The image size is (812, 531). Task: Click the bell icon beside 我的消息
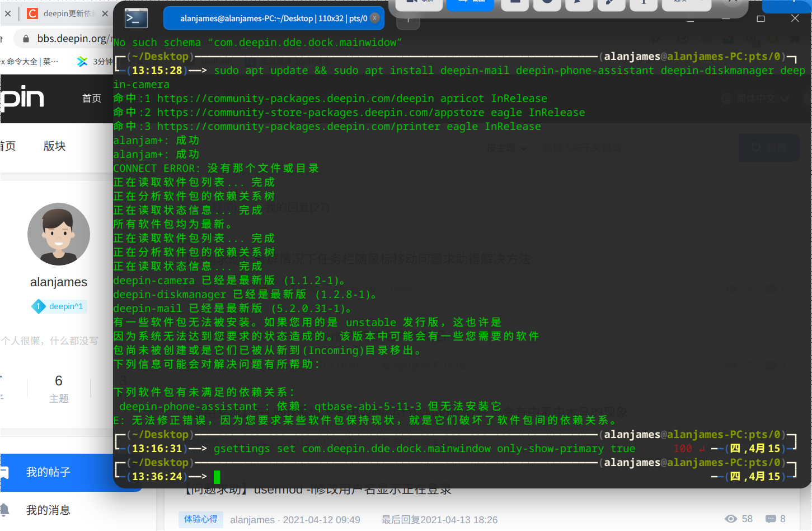(4, 510)
